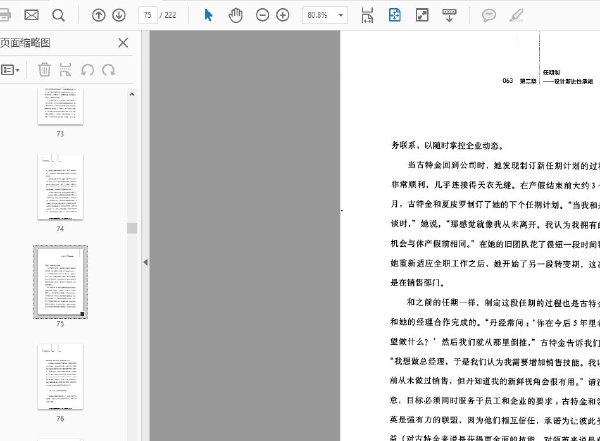Select the highlighter pen tool
The width and height of the screenshot is (600, 441).
tap(516, 15)
